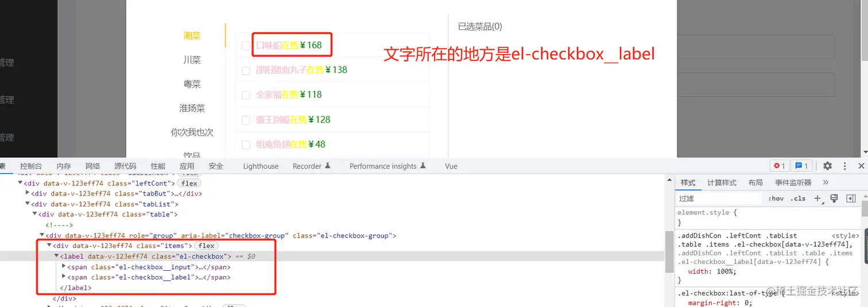Click the Elements panel vertical scrollbar
868x307 pixels.
pyautogui.click(x=669, y=252)
